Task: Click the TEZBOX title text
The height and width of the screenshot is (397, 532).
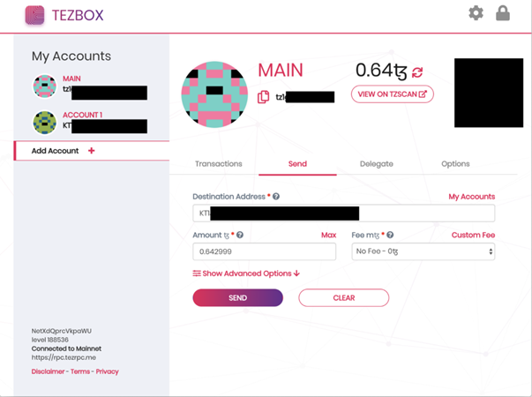Action: [x=78, y=15]
